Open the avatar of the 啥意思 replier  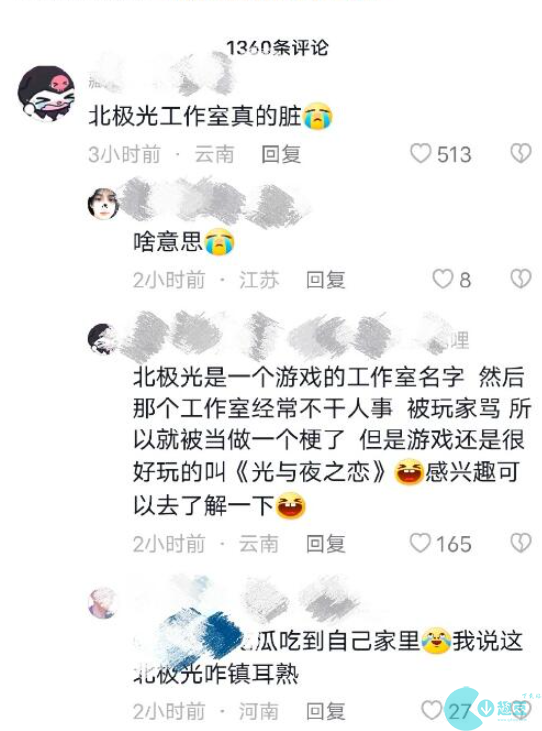coord(103,204)
